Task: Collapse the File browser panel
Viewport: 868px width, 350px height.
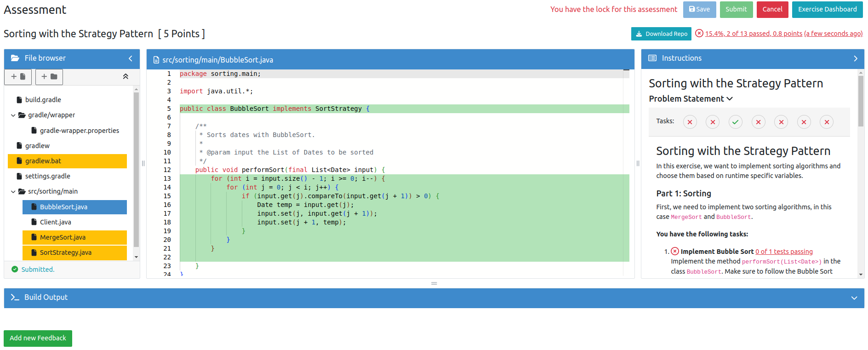Action: pos(131,58)
